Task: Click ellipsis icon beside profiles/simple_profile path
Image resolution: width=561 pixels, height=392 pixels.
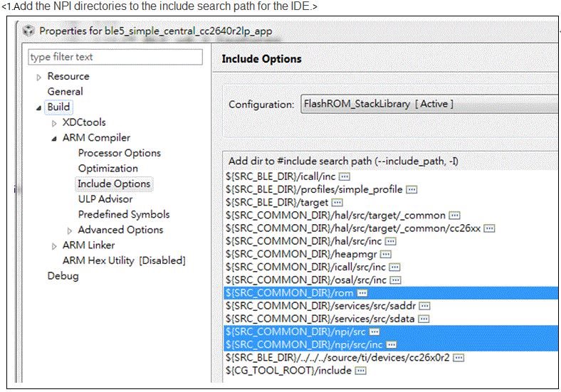Action: [411, 189]
